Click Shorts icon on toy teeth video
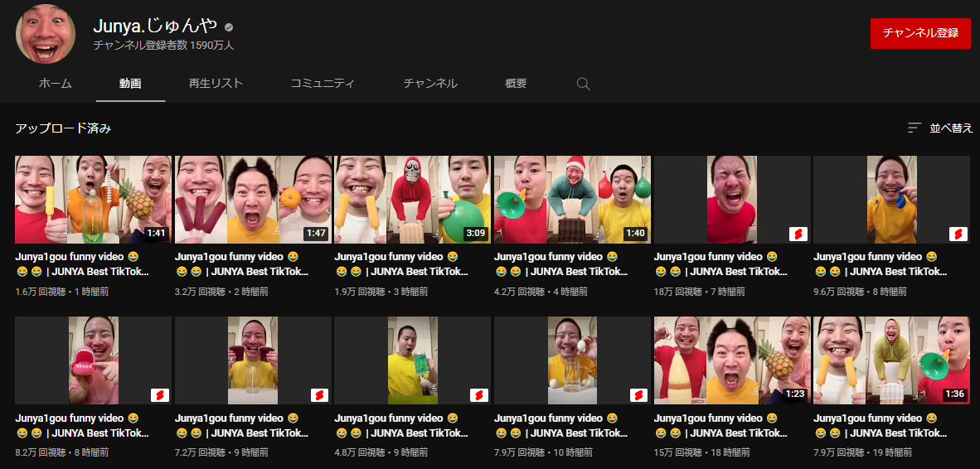The height and width of the screenshot is (469, 980). 159,395
